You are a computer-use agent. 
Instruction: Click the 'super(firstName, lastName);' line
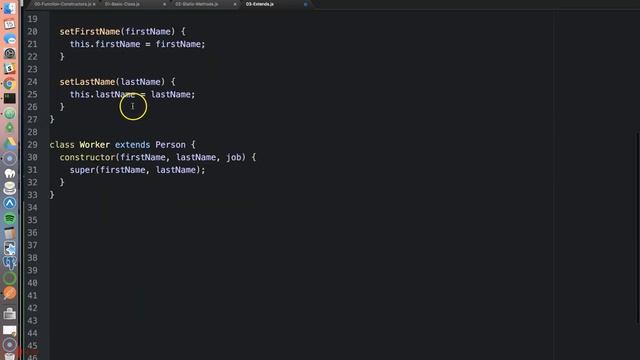[x=138, y=170]
